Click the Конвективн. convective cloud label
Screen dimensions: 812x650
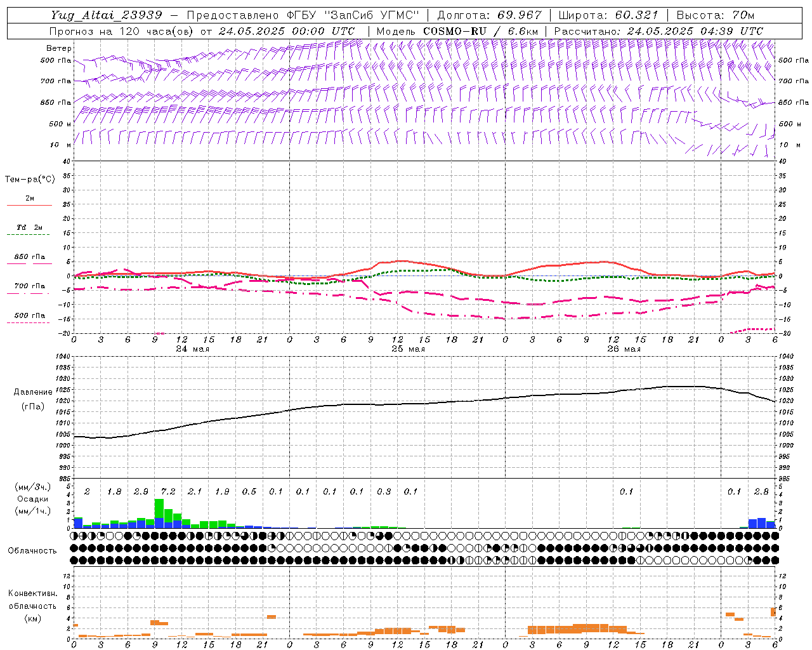32,594
